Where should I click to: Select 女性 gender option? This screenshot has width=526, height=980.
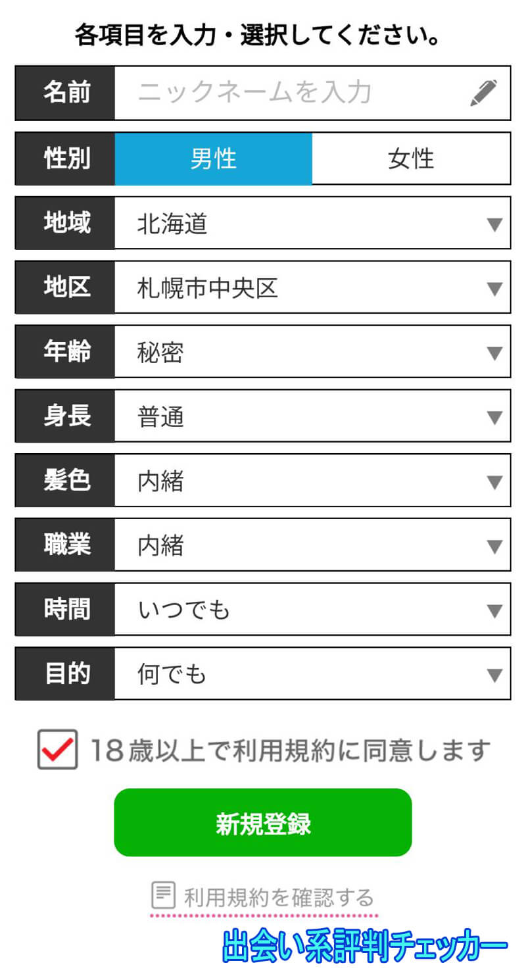pos(411,159)
